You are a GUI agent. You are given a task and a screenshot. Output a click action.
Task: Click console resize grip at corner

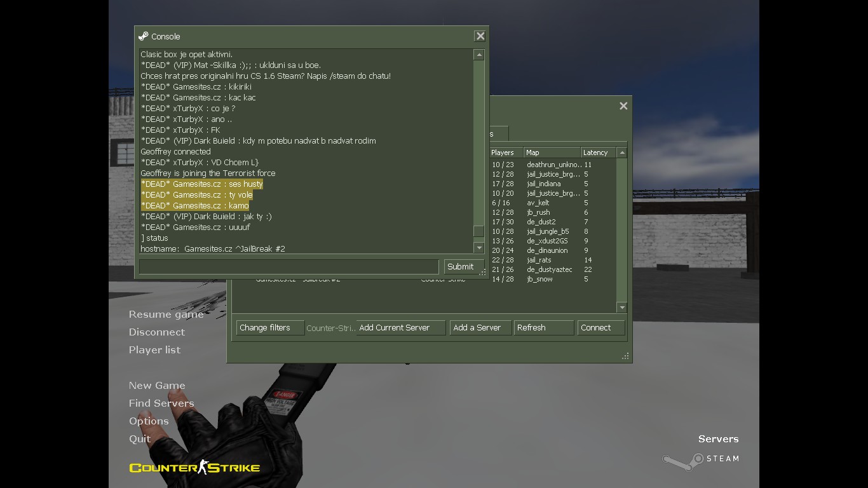point(483,273)
